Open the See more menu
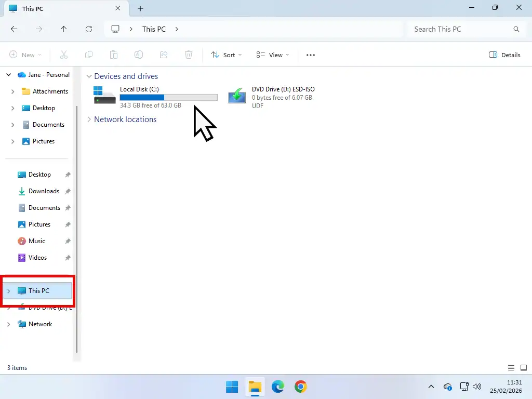532x399 pixels. click(310, 55)
